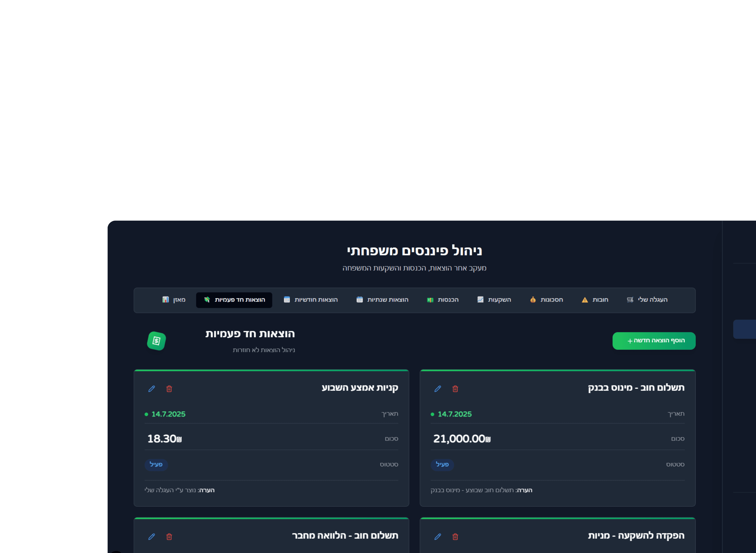This screenshot has width=756, height=553.
Task: Open the חובות tab
Action: click(x=595, y=300)
